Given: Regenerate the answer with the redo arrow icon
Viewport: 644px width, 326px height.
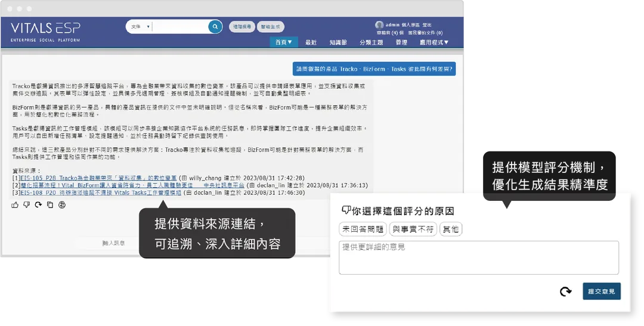Looking at the screenshot, I should click(38, 205).
